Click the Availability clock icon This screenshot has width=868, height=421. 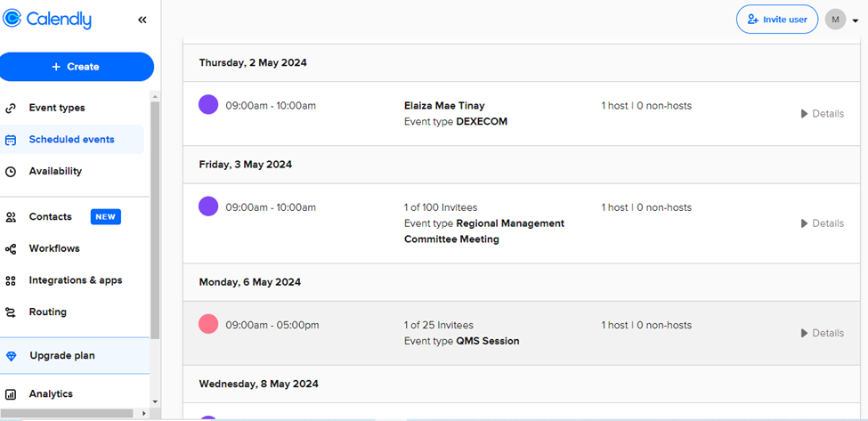[11, 172]
